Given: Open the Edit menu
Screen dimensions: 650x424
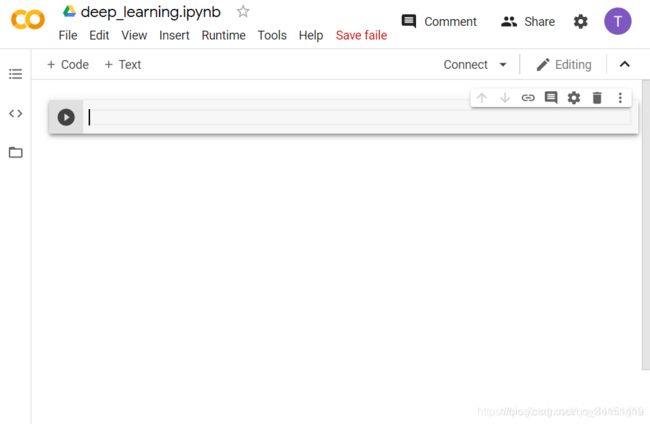Looking at the screenshot, I should [99, 36].
